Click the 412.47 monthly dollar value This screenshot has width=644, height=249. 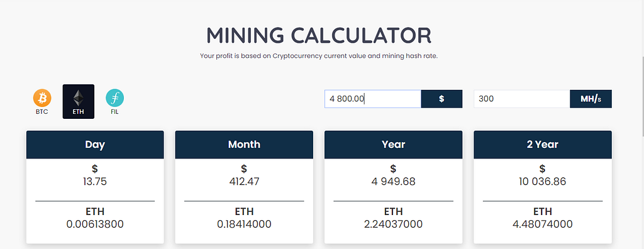coord(244,182)
